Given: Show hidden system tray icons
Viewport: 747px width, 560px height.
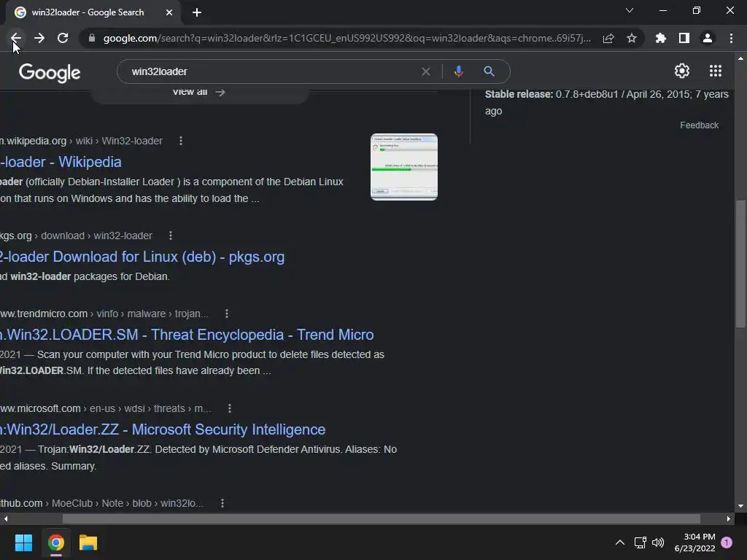Looking at the screenshot, I should pos(620,542).
